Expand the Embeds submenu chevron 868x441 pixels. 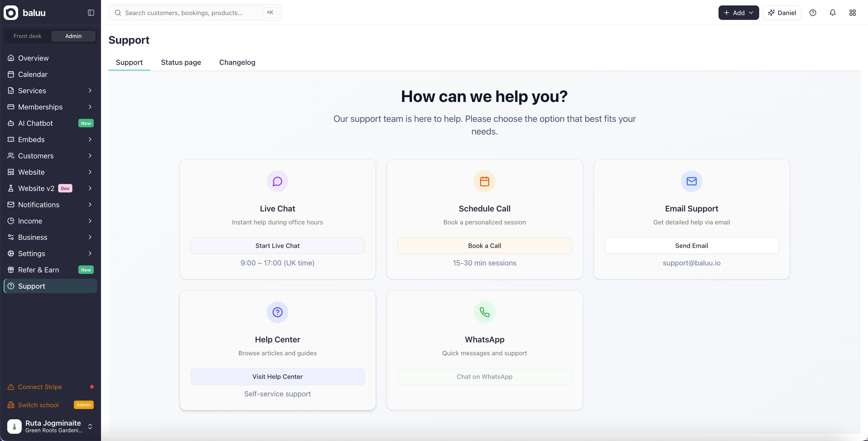[x=90, y=140]
